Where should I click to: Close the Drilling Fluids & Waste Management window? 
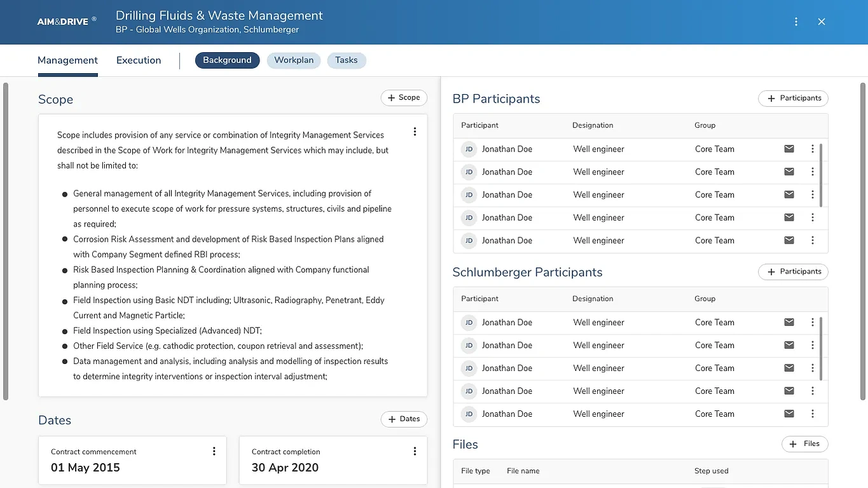(822, 22)
